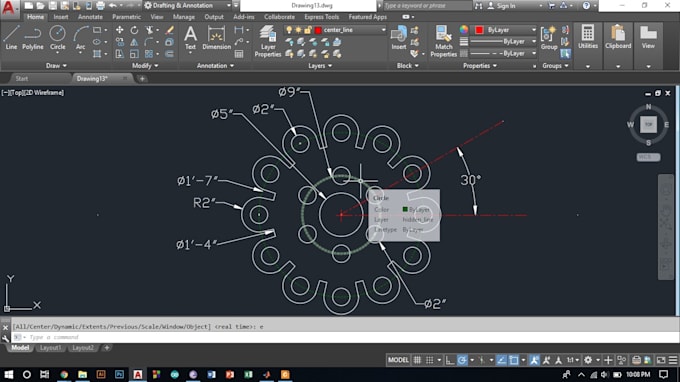Select the Polyline tool
The image size is (680, 382).
33,37
